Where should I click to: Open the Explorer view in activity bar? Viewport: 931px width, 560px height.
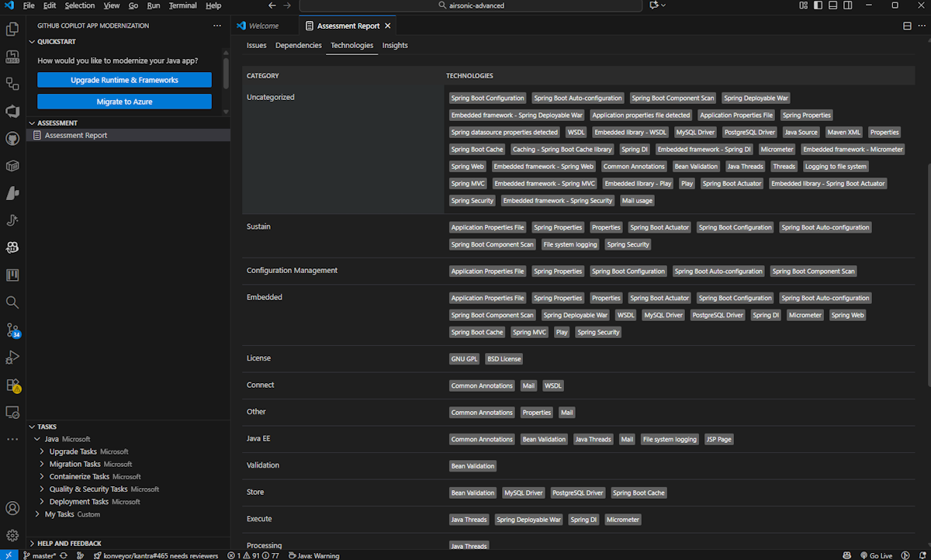click(12, 29)
